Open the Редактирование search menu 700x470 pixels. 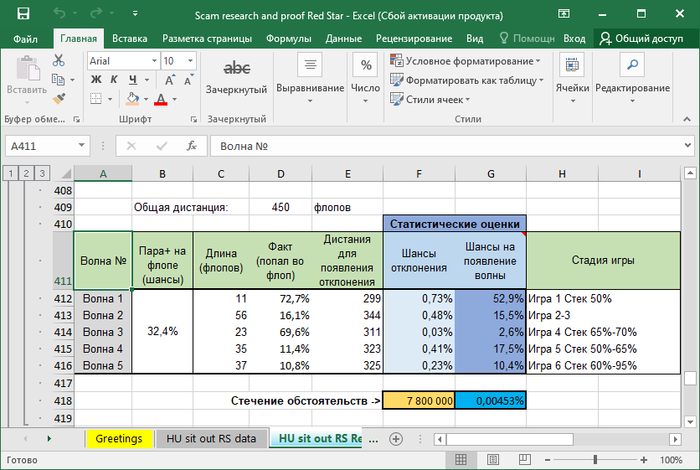[633, 78]
